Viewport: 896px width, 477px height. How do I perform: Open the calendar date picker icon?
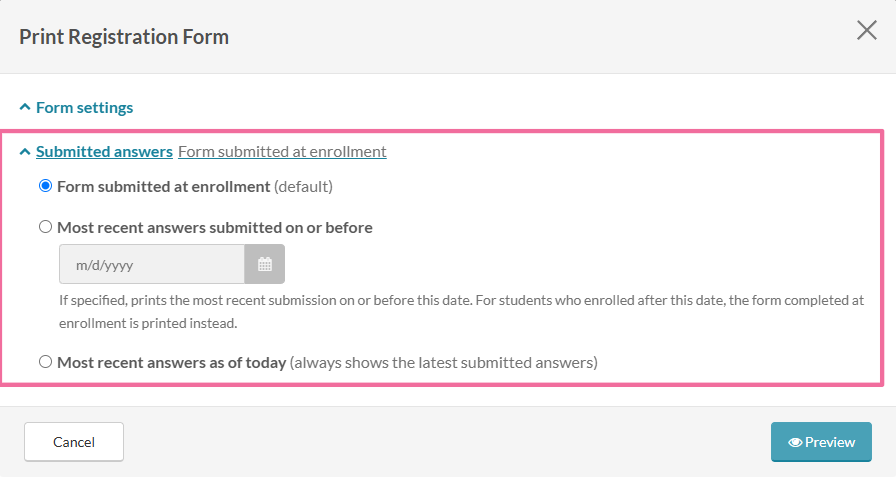point(265,264)
